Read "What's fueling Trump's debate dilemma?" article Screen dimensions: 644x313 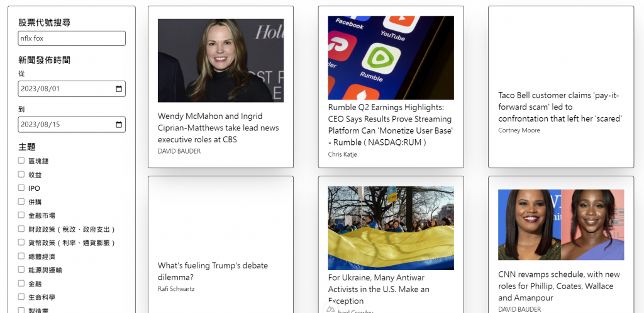coord(213,271)
